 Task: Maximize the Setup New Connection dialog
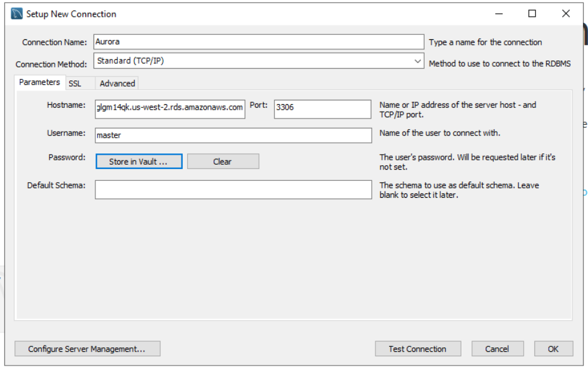tap(532, 14)
